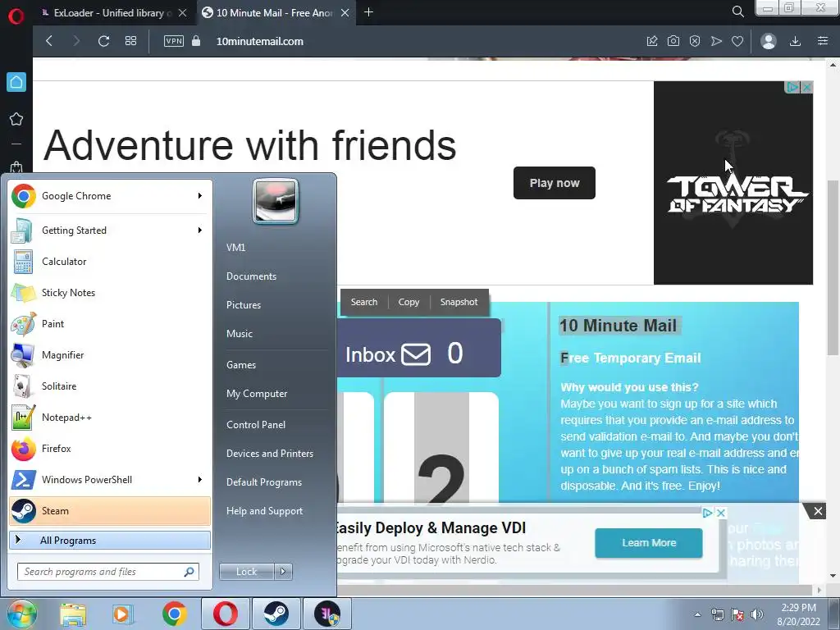840x630 pixels.
Task: Click the 10minutemail.com address field
Action: coord(260,41)
